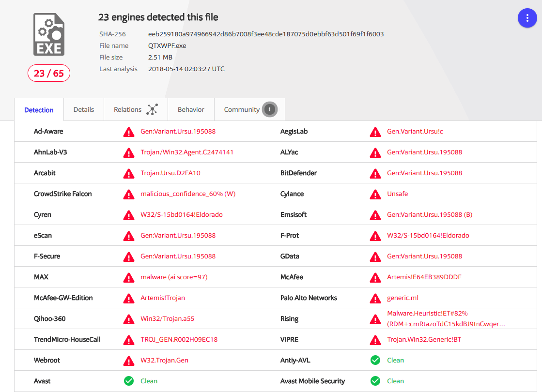Click the Avast Mobile Security engine name
The width and height of the screenshot is (542, 392).
tap(312, 381)
